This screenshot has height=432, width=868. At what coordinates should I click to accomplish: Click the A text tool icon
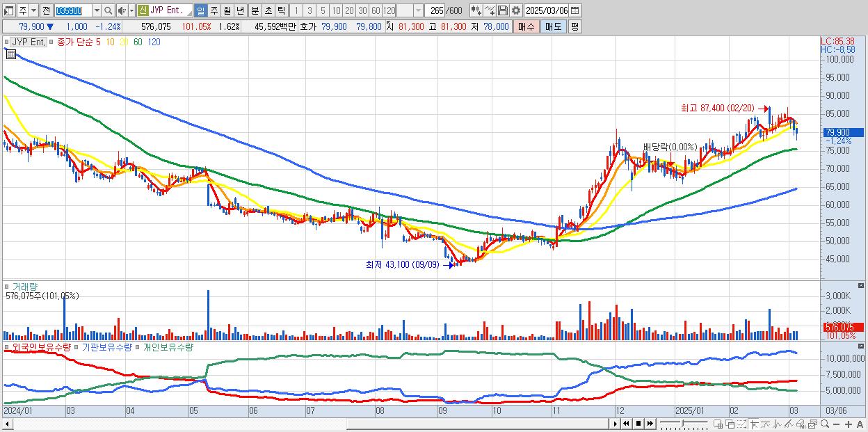pyautogui.click(x=860, y=424)
